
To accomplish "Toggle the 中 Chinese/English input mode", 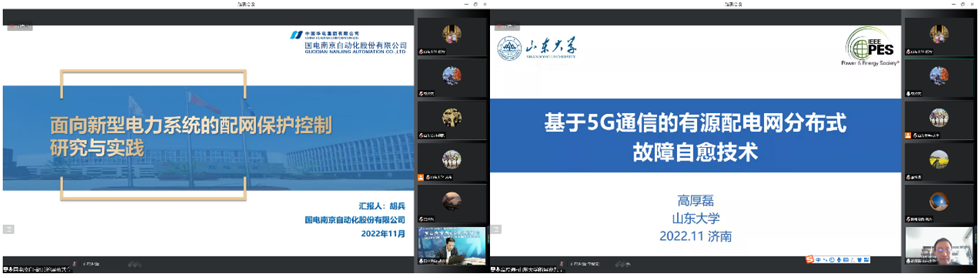I will (819, 259).
